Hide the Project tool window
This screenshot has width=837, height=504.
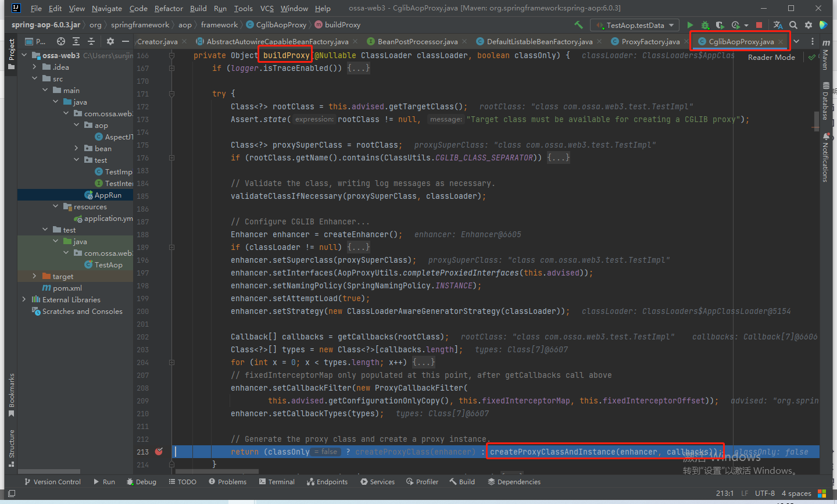(x=125, y=41)
